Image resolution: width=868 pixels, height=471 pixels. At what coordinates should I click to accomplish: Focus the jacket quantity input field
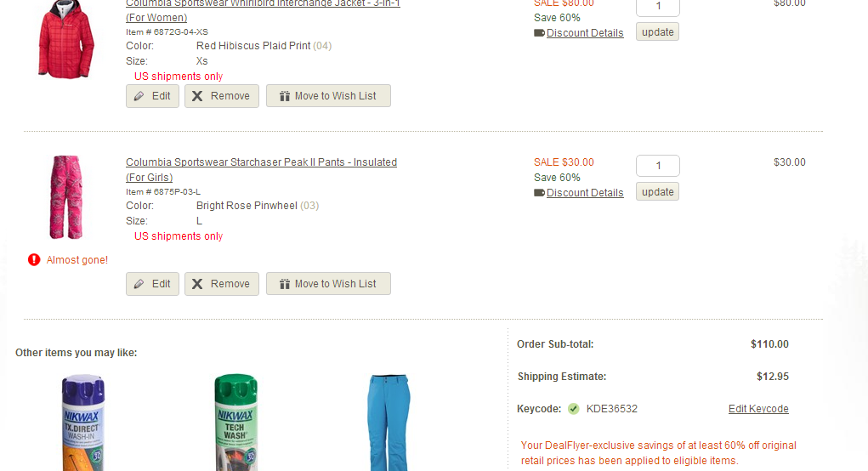658,7
